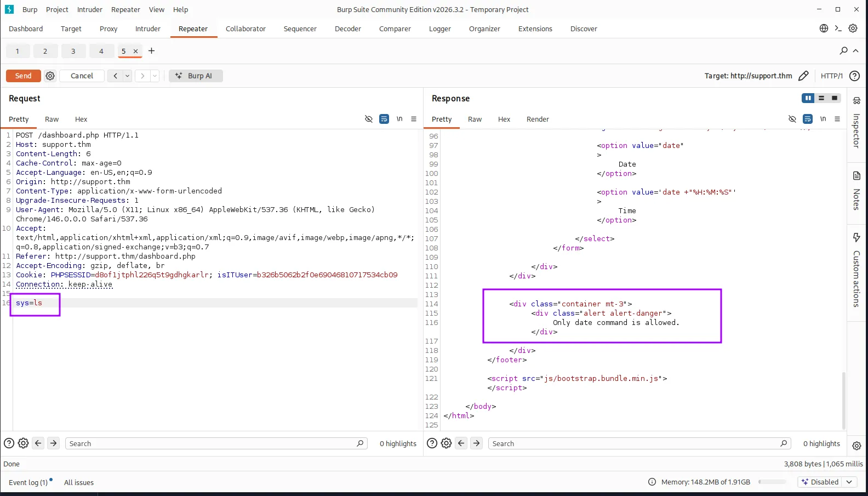
Task: Open Response pane hamburger menu
Action: (x=837, y=119)
